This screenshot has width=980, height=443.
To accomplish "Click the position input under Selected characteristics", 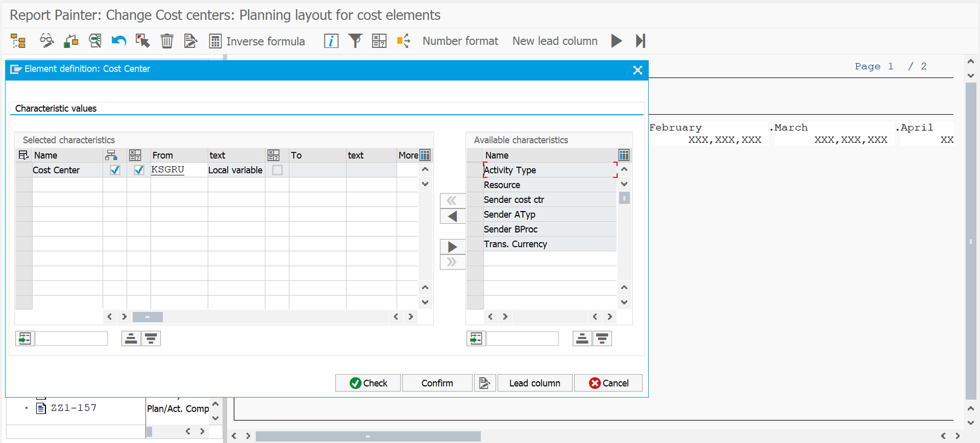I will coord(72,339).
